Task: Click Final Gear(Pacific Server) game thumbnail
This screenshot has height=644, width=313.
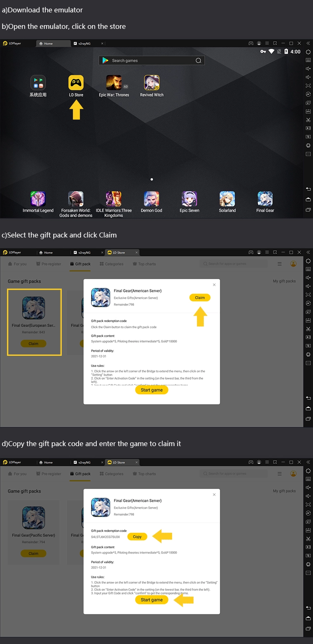Action: click(33, 518)
